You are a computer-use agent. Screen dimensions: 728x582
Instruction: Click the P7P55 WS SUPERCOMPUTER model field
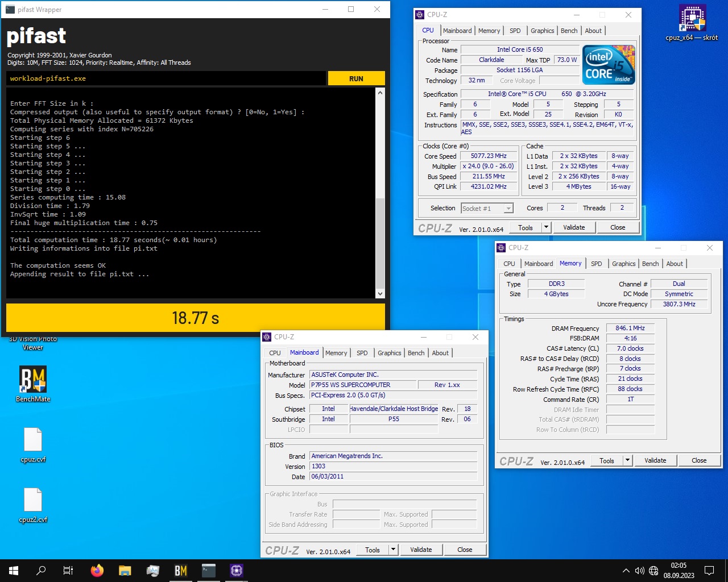(x=363, y=385)
